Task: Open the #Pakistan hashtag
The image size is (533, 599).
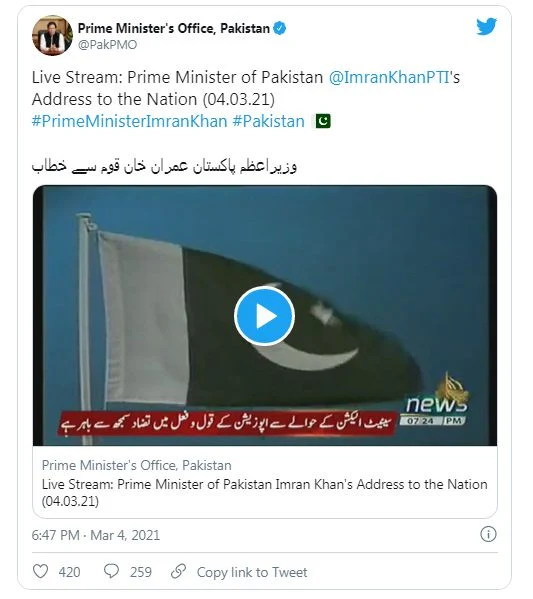Action: point(269,121)
